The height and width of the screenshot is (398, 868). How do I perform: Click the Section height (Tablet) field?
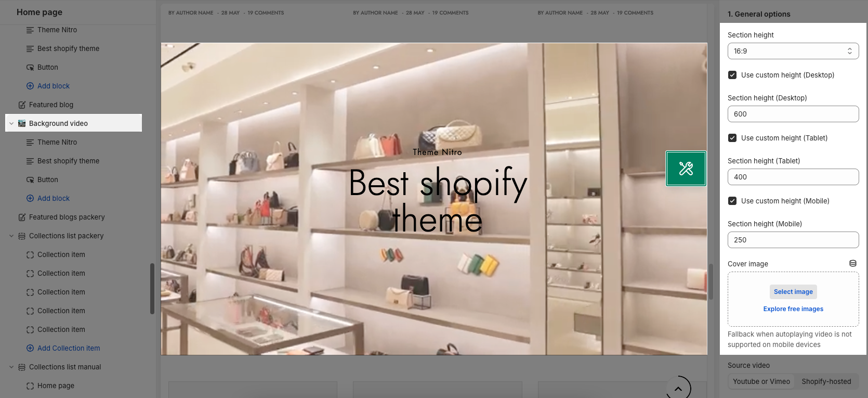click(x=793, y=177)
